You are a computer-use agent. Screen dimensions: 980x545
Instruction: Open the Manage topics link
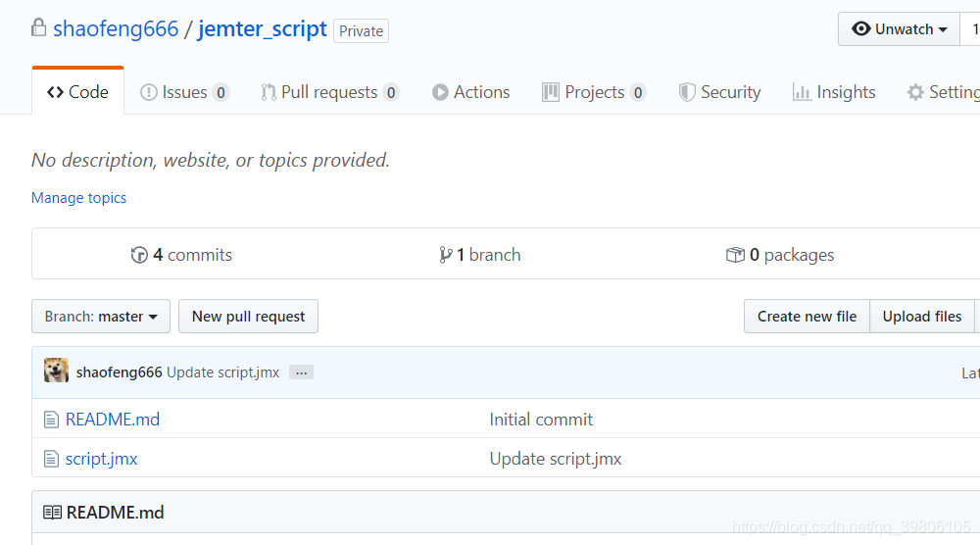79,198
